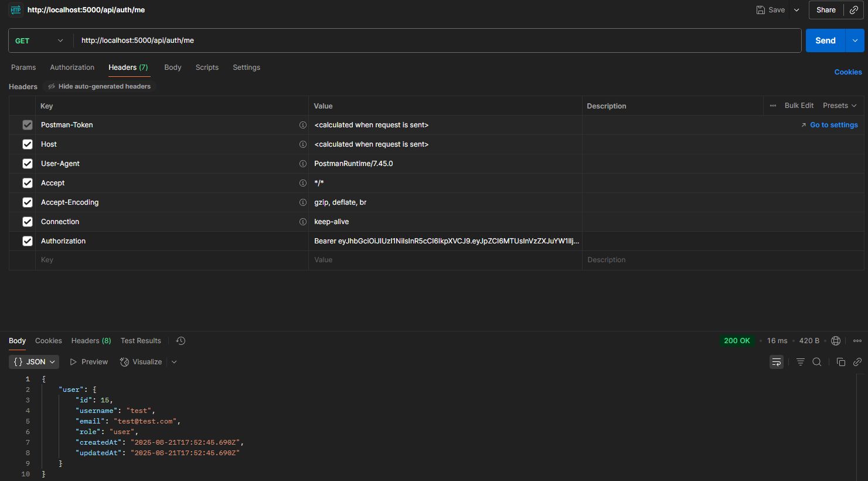868x481 pixels.
Task: Toggle the Accept-Encoding header checkbox
Action: click(28, 202)
